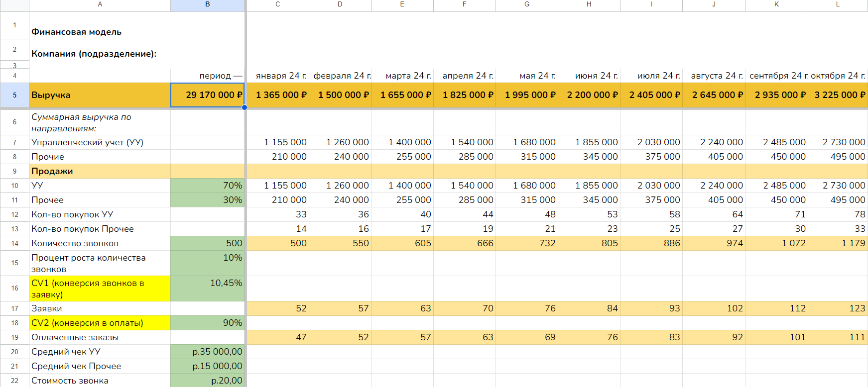The height and width of the screenshot is (387, 868).
Task: Select the total revenue cell 29 170 000 ₽
Action: pos(208,95)
